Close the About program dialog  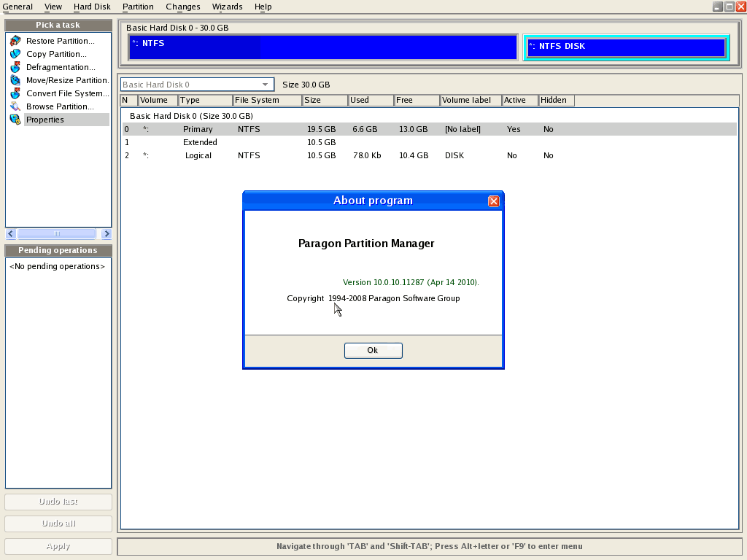tap(494, 201)
